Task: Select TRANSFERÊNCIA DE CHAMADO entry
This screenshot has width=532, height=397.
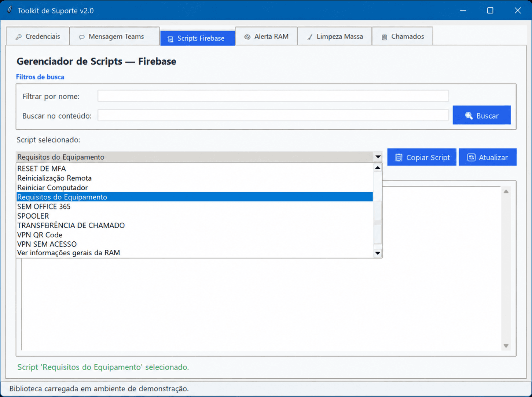Action: click(195, 225)
